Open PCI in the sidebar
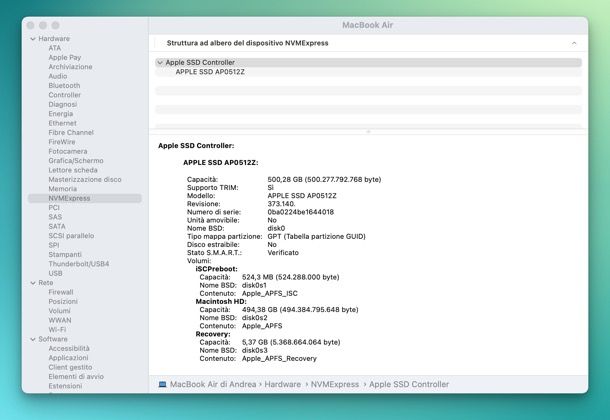This screenshot has height=420, width=610. pos(54,208)
